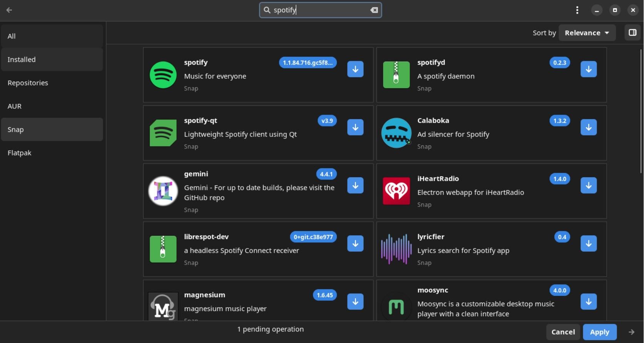Click the 'magnesium music player' description

(x=226, y=308)
